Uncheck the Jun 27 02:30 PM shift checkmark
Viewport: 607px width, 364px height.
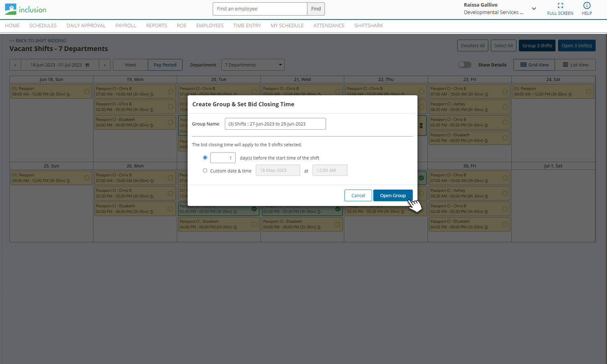[254, 209]
